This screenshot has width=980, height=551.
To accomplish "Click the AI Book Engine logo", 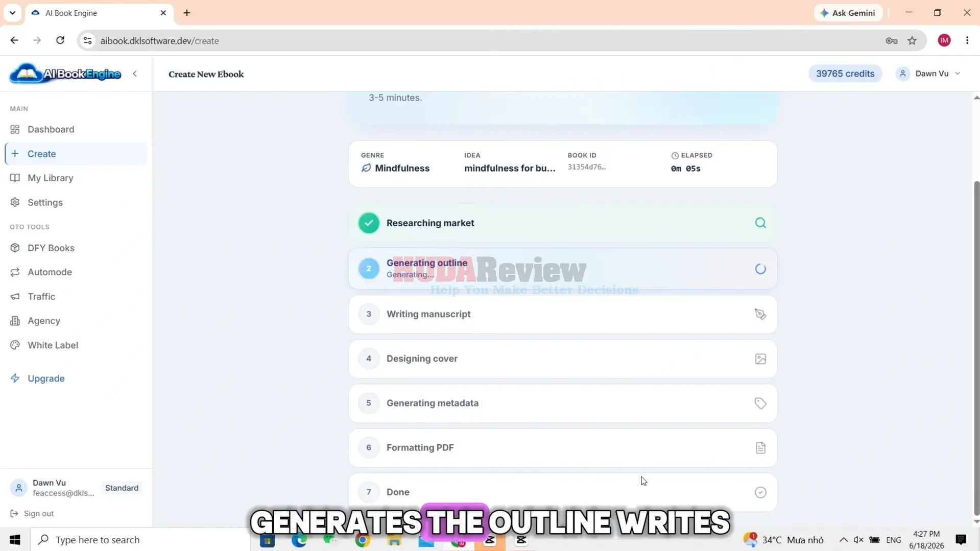I will 65,74.
